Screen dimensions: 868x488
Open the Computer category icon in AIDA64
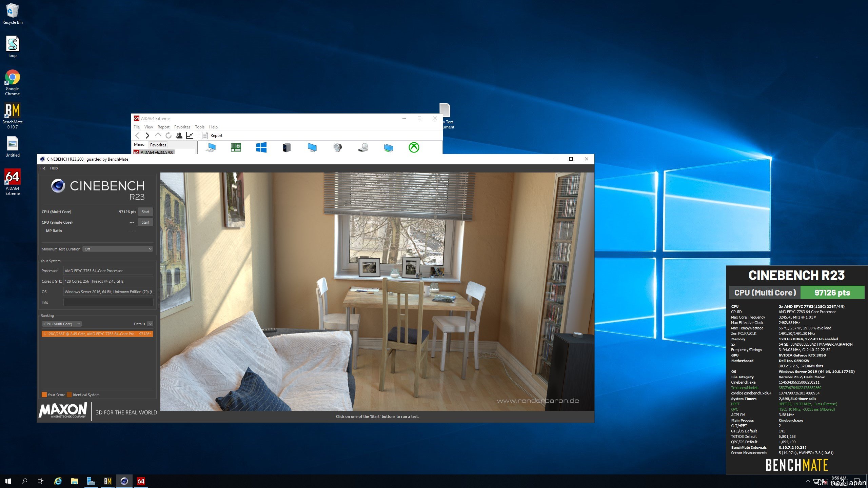pos(211,147)
